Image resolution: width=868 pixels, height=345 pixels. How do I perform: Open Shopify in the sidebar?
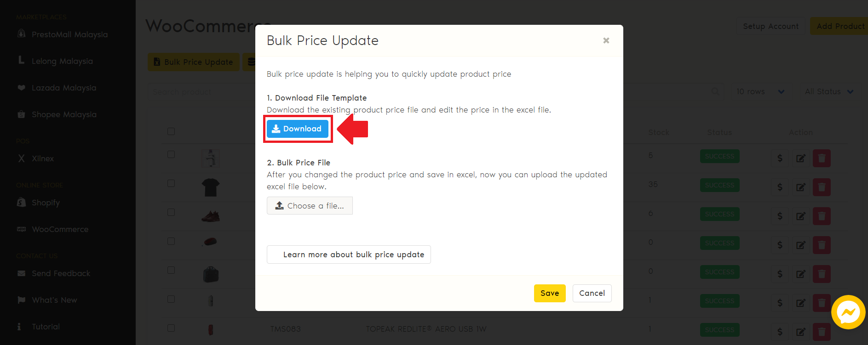pos(46,203)
